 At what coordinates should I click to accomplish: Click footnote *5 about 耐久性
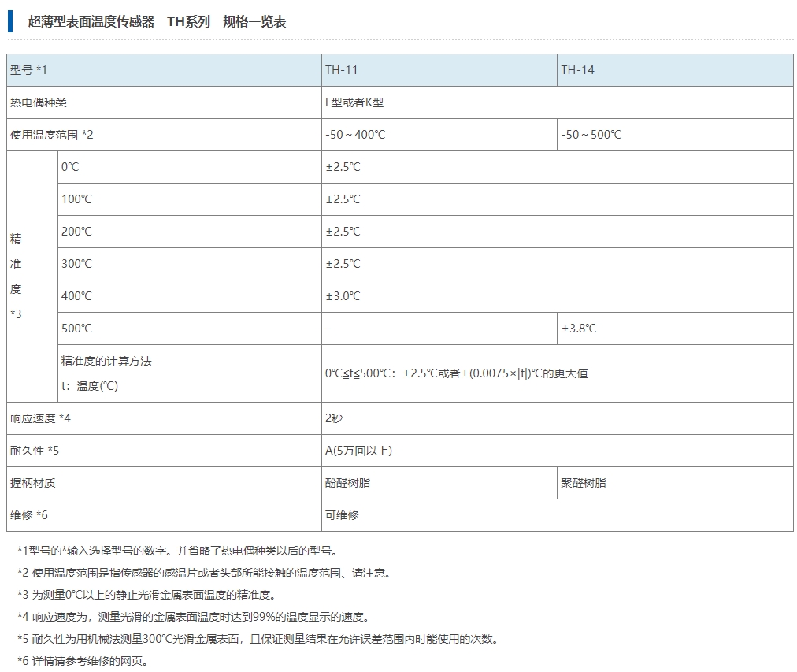tap(259, 639)
